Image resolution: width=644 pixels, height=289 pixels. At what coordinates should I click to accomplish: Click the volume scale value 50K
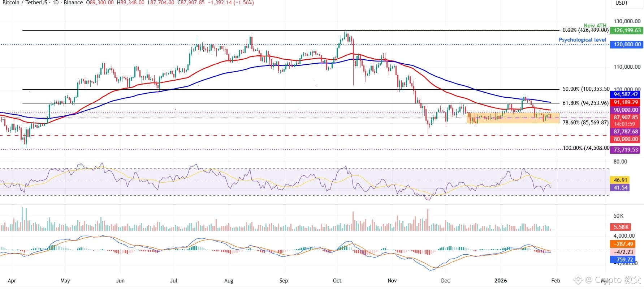pos(618,216)
